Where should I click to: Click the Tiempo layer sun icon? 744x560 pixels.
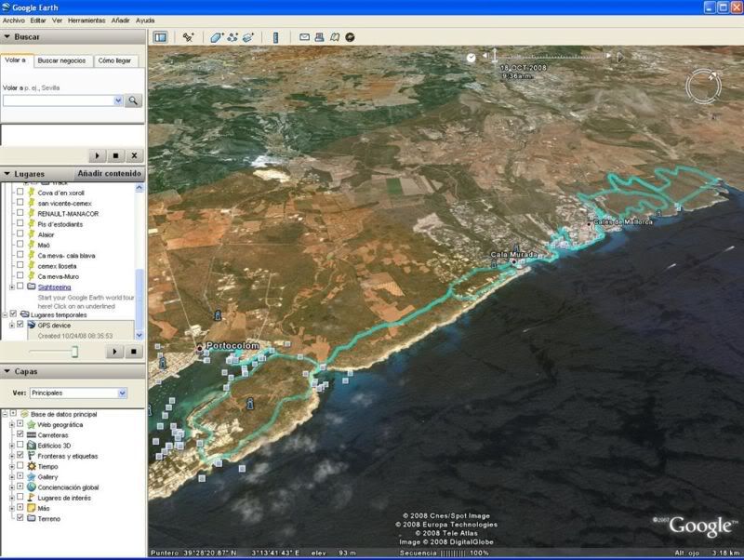click(32, 466)
